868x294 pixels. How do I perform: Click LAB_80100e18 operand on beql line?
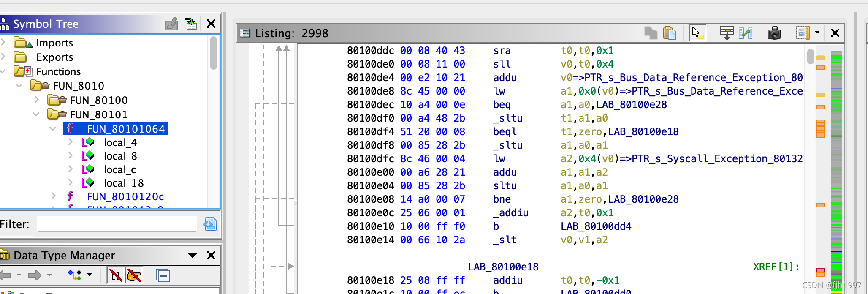[643, 132]
